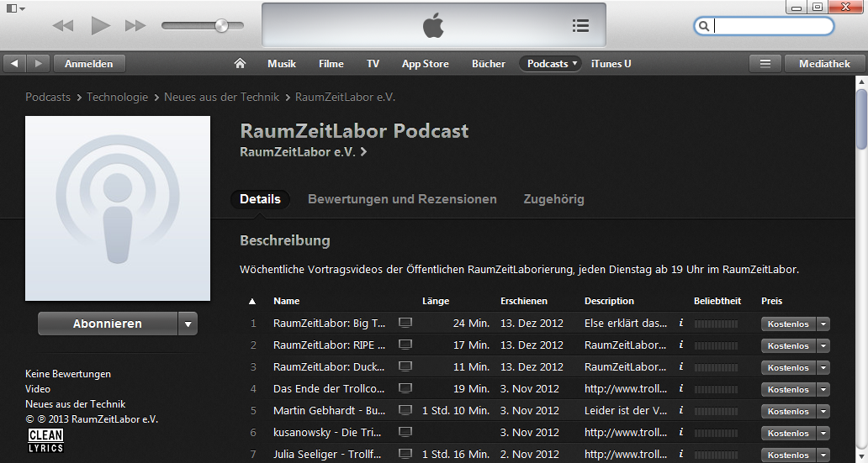Click the Technologie breadcrumb link
The height and width of the screenshot is (463, 868).
[118, 97]
